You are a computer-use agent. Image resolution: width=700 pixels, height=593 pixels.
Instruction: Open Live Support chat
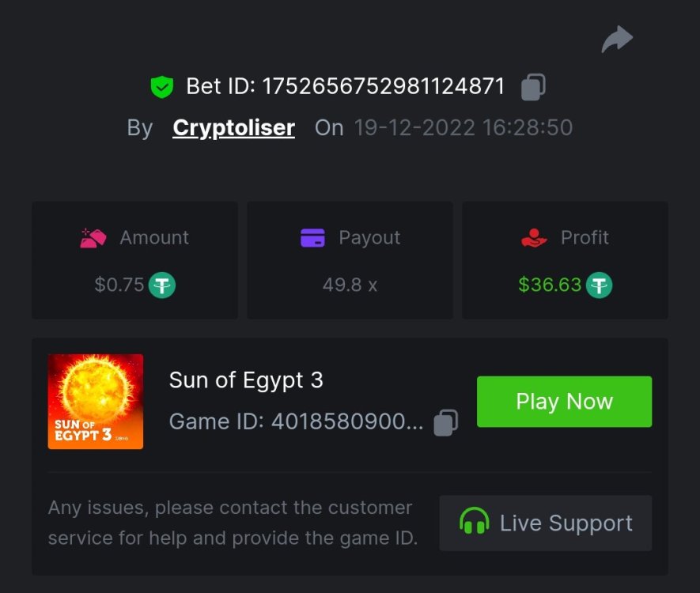(545, 523)
